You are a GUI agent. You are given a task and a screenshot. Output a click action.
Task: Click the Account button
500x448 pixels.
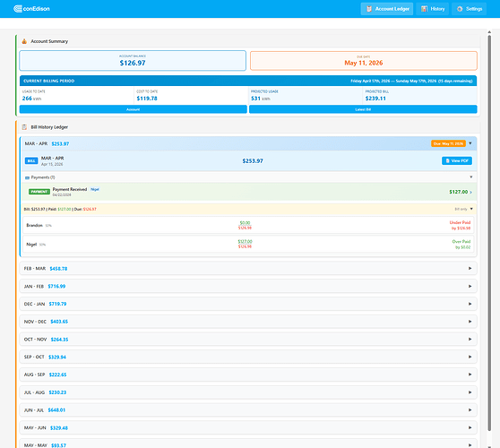133,109
